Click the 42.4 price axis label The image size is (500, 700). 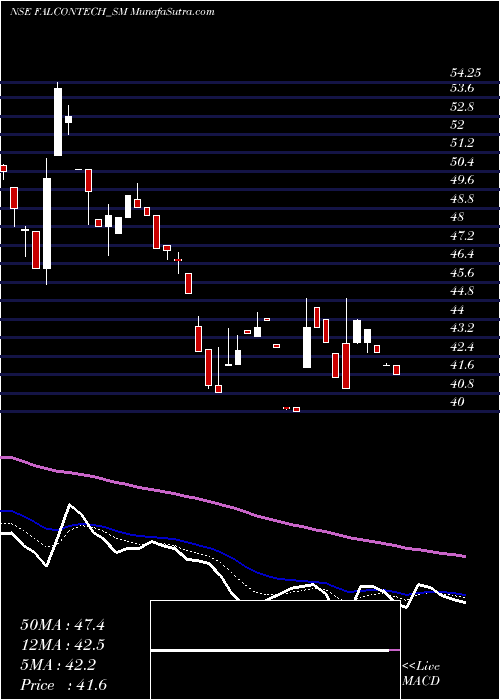coord(462,346)
